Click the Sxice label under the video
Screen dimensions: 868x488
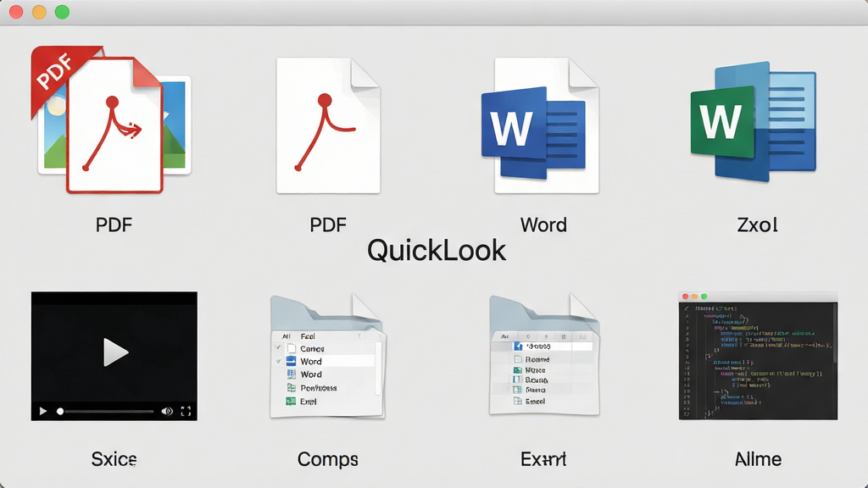pyautogui.click(x=114, y=458)
